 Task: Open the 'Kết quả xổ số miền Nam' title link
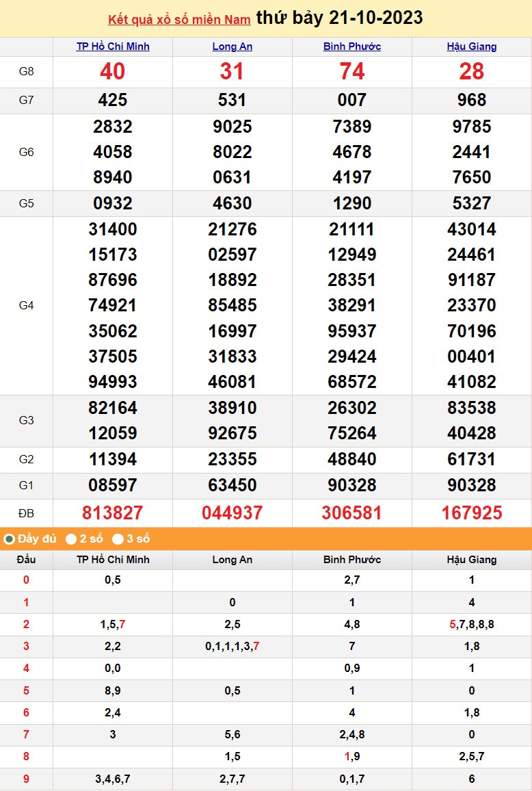[179, 19]
